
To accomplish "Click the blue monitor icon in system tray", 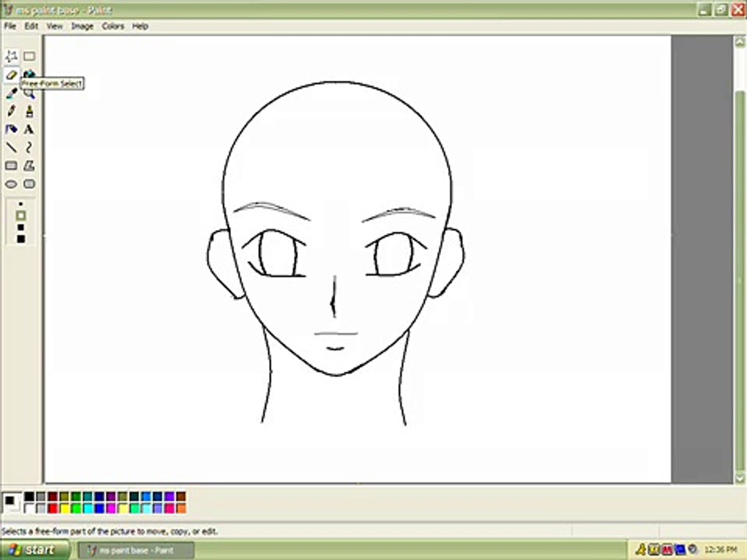I will click(x=680, y=550).
